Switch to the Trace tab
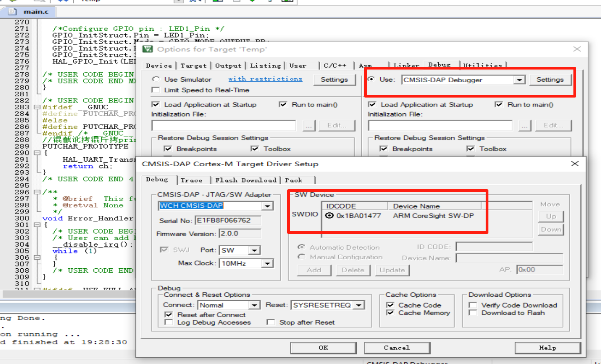Viewport: 601px width, 364px height. [x=191, y=180]
